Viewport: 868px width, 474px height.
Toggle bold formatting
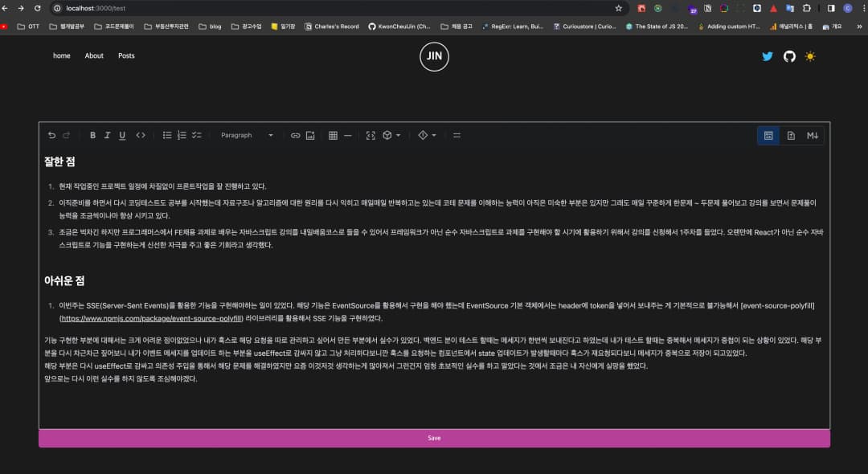tap(92, 136)
